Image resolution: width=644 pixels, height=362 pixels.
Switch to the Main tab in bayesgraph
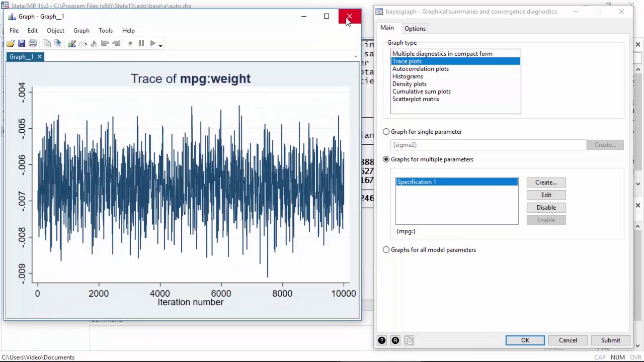click(x=387, y=28)
